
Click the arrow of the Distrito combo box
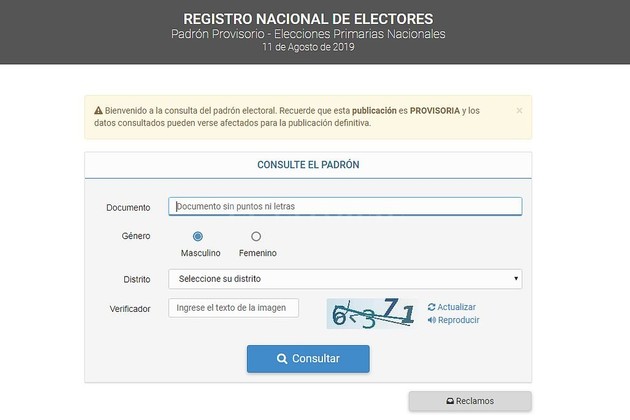pyautogui.click(x=516, y=278)
